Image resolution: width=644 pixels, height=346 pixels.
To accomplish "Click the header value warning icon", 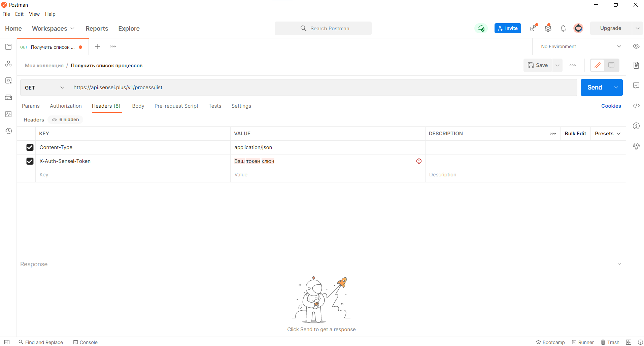I will coord(419,161).
